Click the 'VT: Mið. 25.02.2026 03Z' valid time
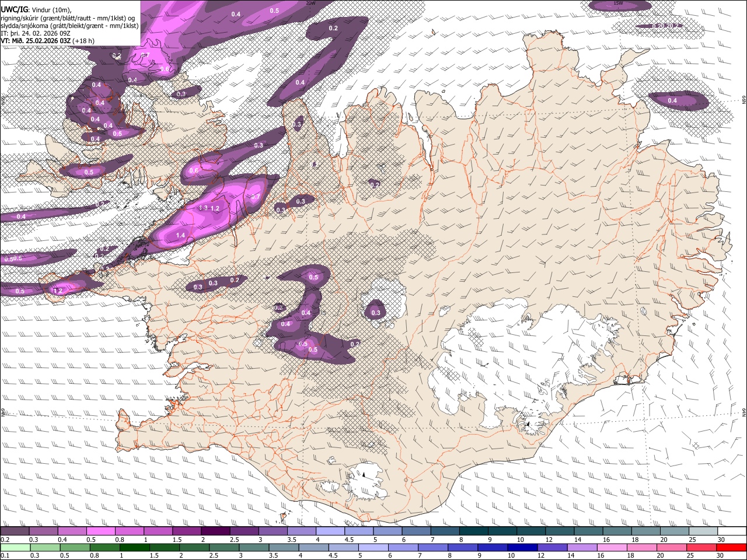The image size is (747, 560). (x=36, y=41)
